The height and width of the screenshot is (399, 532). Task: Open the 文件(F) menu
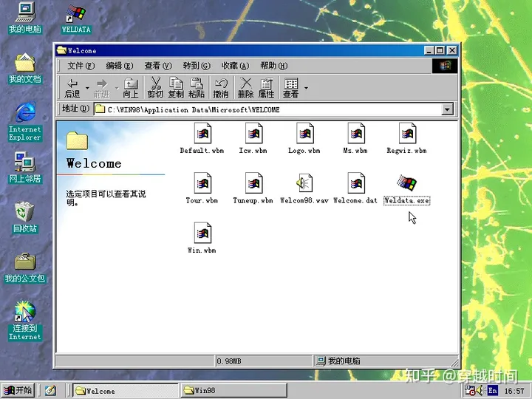[x=81, y=66]
